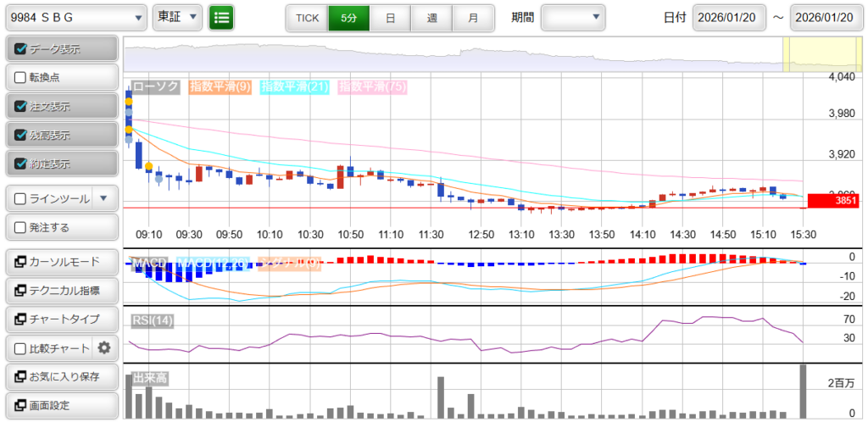
Task: Switch to the TICK timeframe tab
Action: [x=307, y=17]
